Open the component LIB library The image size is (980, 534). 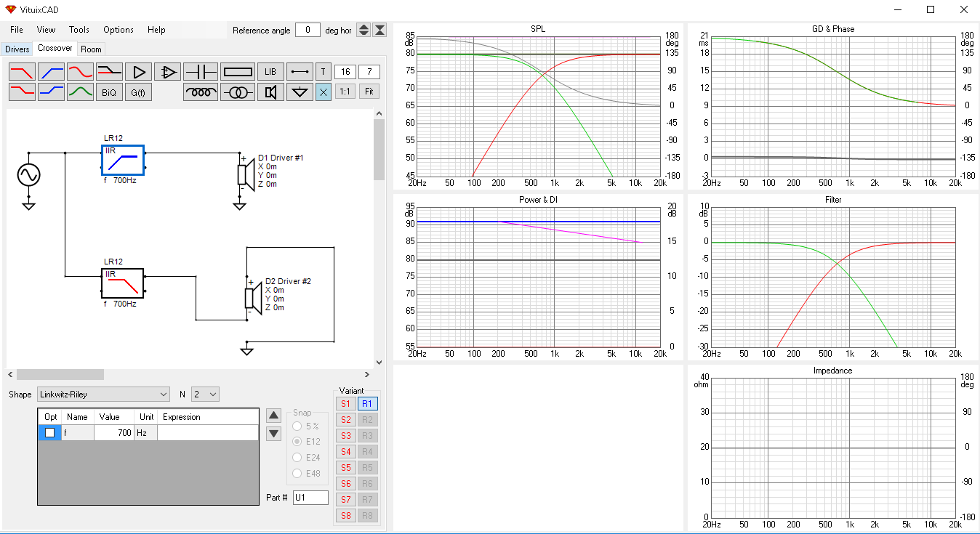[x=270, y=71]
